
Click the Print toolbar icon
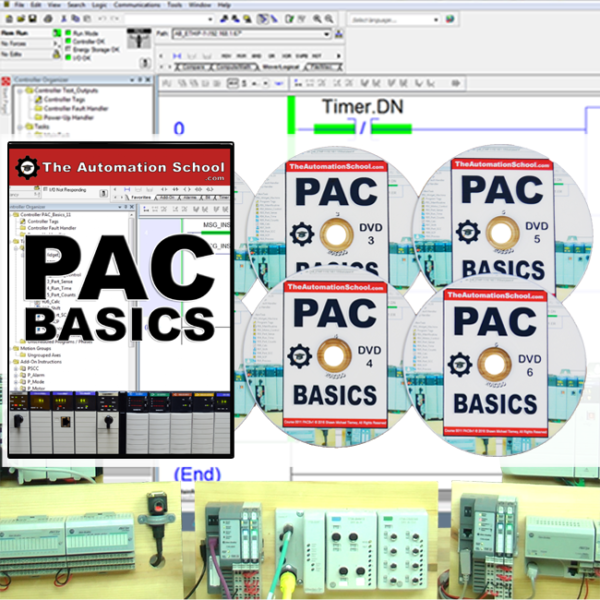click(48, 18)
